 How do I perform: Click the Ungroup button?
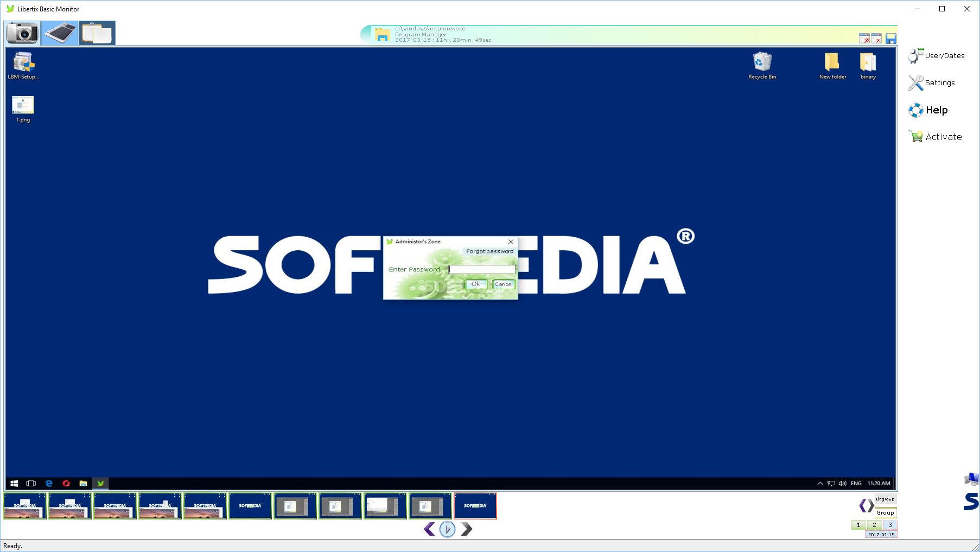(885, 499)
